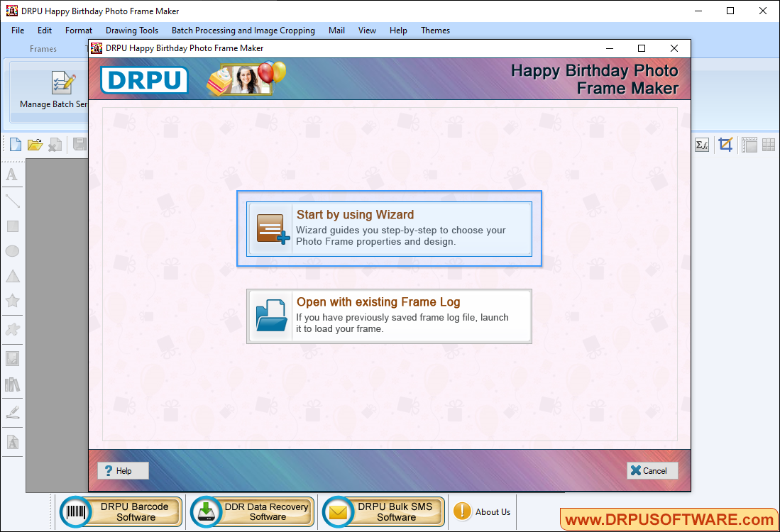780x532 pixels.
Task: Click the ruler measurement icon
Action: (749, 145)
